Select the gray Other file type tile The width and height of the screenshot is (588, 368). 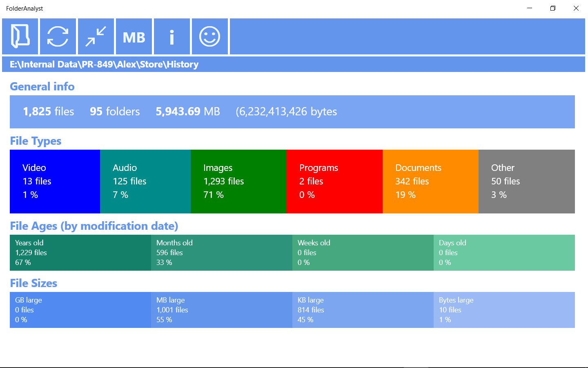coord(527,182)
